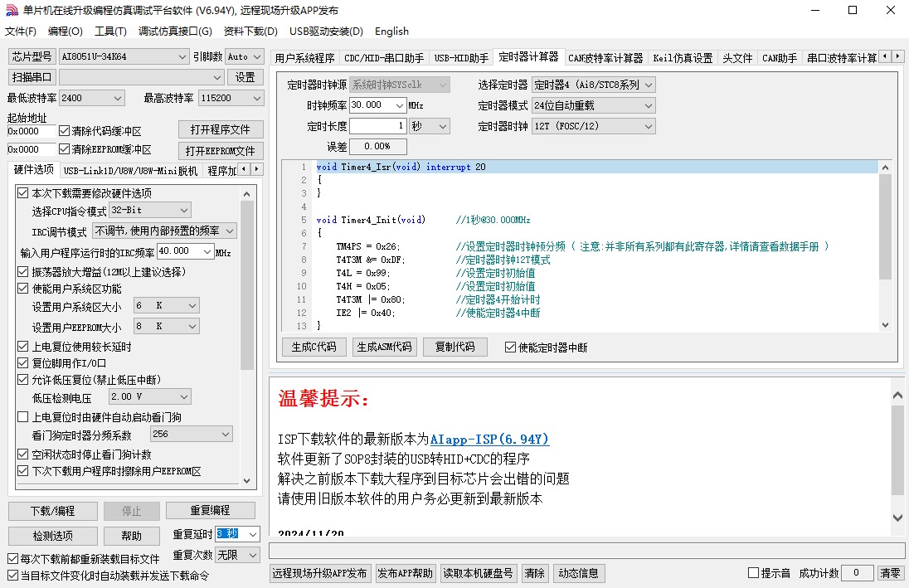The height and width of the screenshot is (588, 909).
Task: Toggle 'Enable timer interrupt' checkbox
Action: coord(510,347)
